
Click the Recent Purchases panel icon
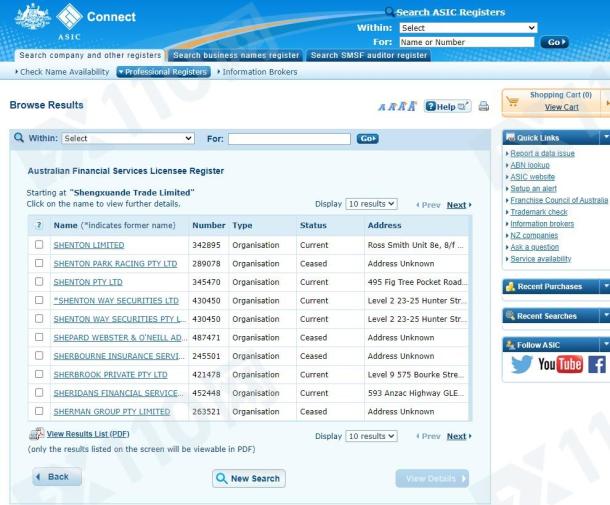pyautogui.click(x=510, y=287)
